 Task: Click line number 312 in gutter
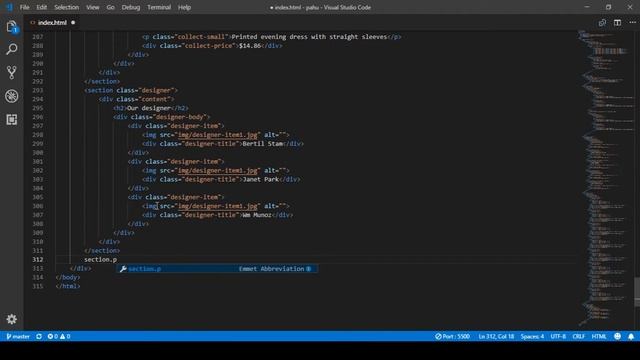coord(38,260)
